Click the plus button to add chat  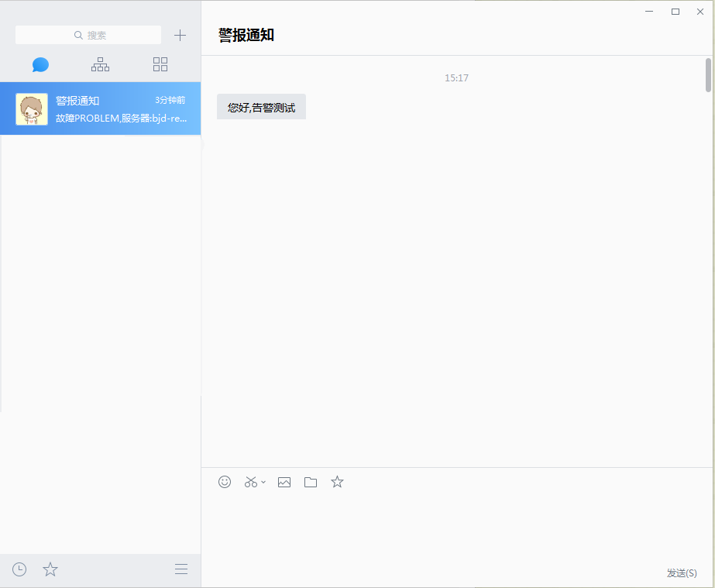[180, 35]
